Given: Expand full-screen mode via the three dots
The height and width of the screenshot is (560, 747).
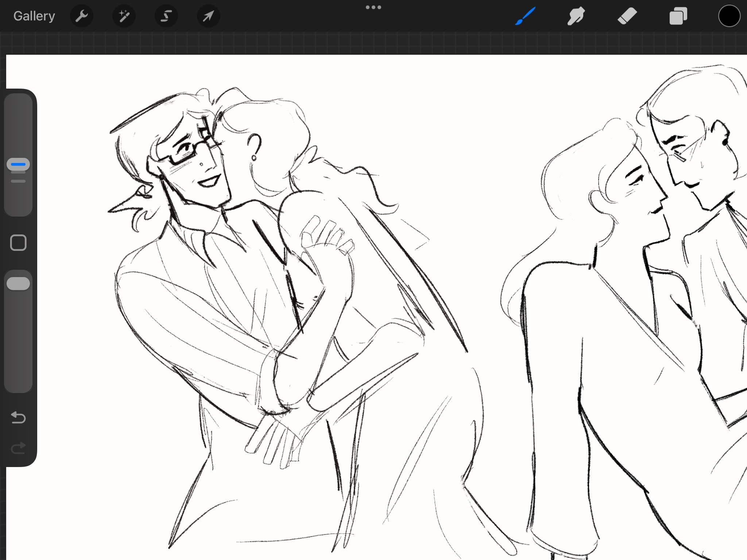Looking at the screenshot, I should coord(373,7).
